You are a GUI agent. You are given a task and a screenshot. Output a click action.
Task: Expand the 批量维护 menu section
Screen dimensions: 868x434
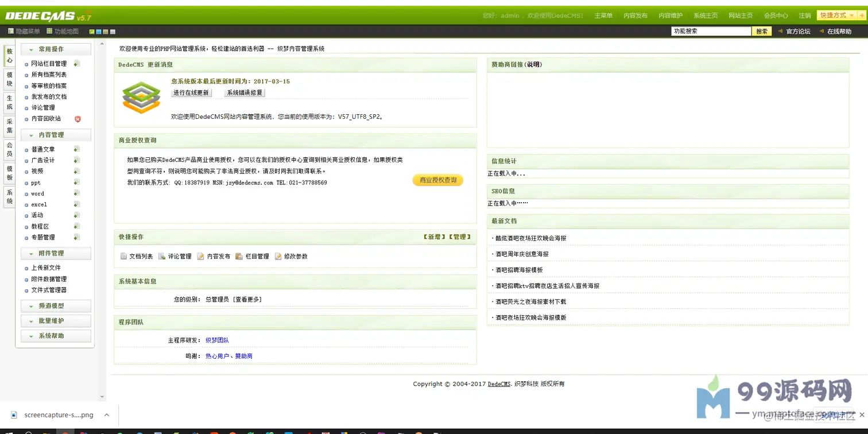click(x=56, y=321)
